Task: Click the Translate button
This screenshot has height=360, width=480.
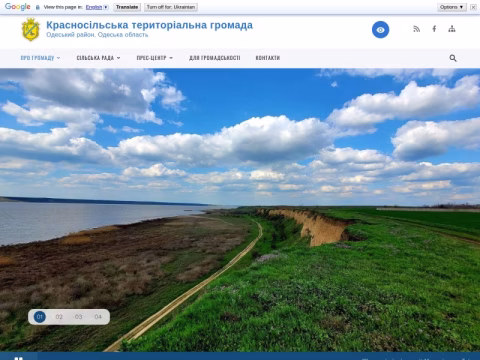Action: pyautogui.click(x=127, y=7)
